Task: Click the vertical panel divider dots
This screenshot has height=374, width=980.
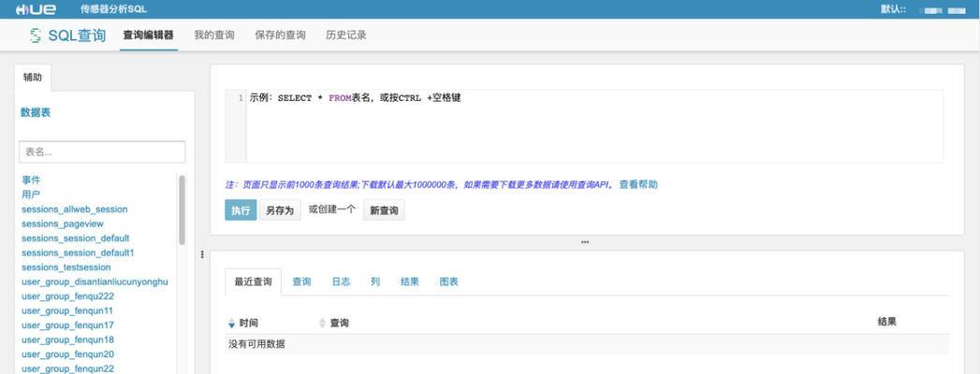Action: tap(202, 254)
